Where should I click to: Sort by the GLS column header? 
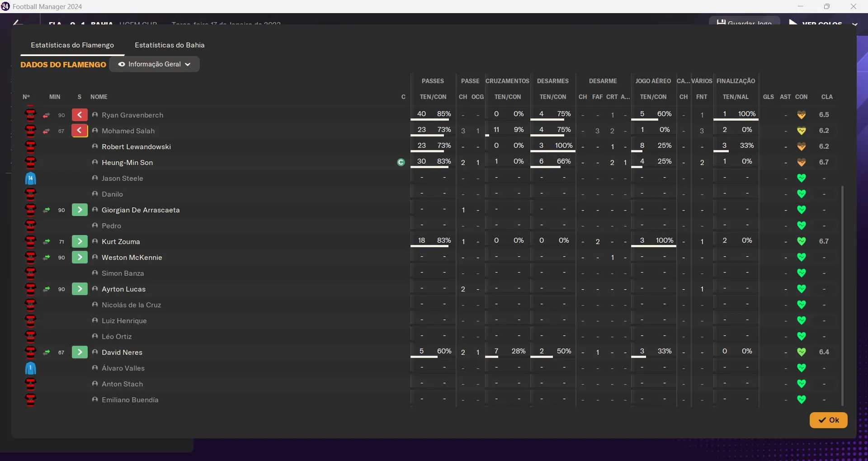point(769,97)
